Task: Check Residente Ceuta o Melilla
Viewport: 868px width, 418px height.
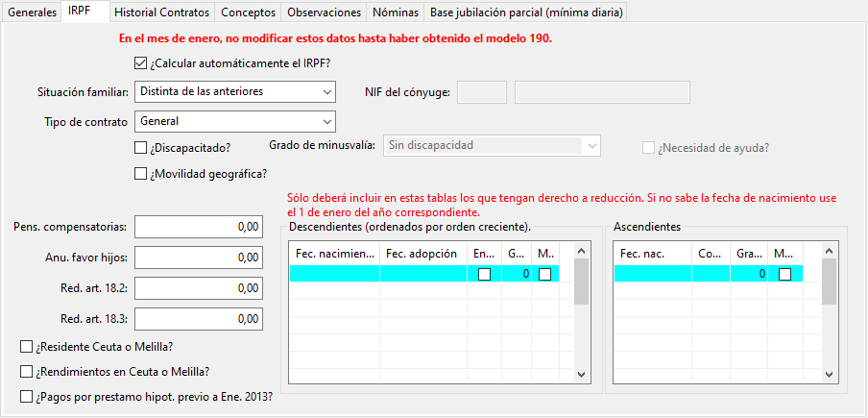Action: click(x=26, y=347)
